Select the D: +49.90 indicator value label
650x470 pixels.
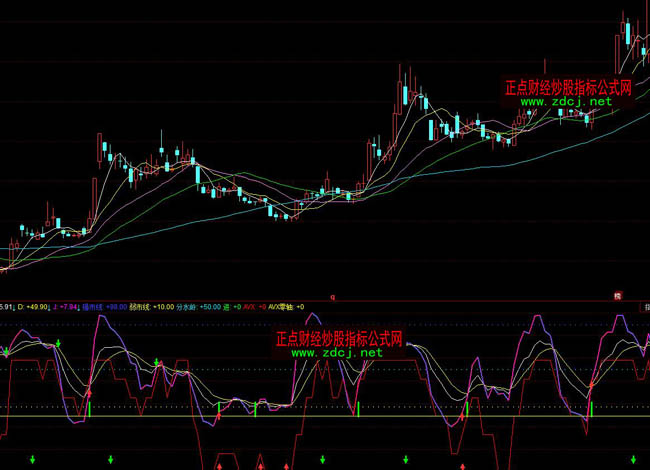pos(24,308)
